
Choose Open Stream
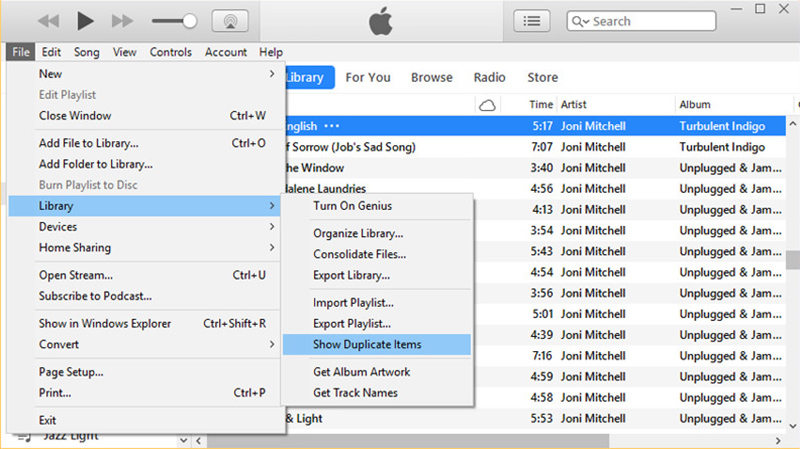pyautogui.click(x=144, y=276)
